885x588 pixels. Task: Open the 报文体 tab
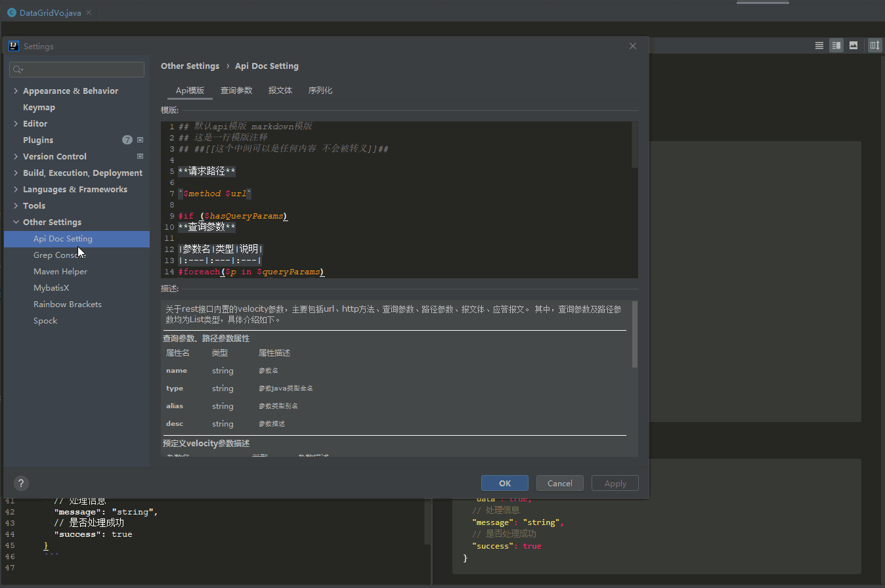[x=280, y=91]
